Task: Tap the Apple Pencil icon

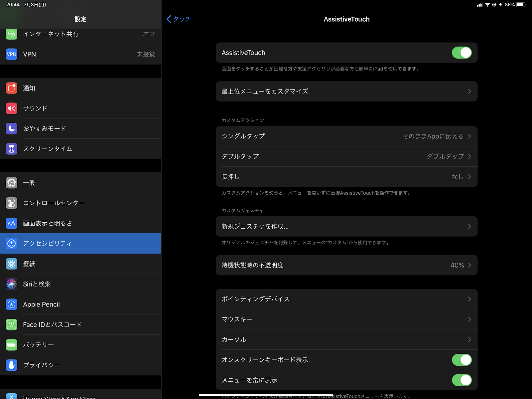Action: (11, 304)
